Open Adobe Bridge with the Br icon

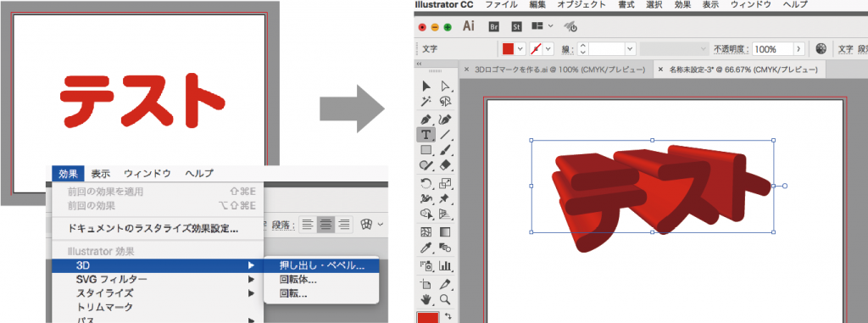point(495,26)
